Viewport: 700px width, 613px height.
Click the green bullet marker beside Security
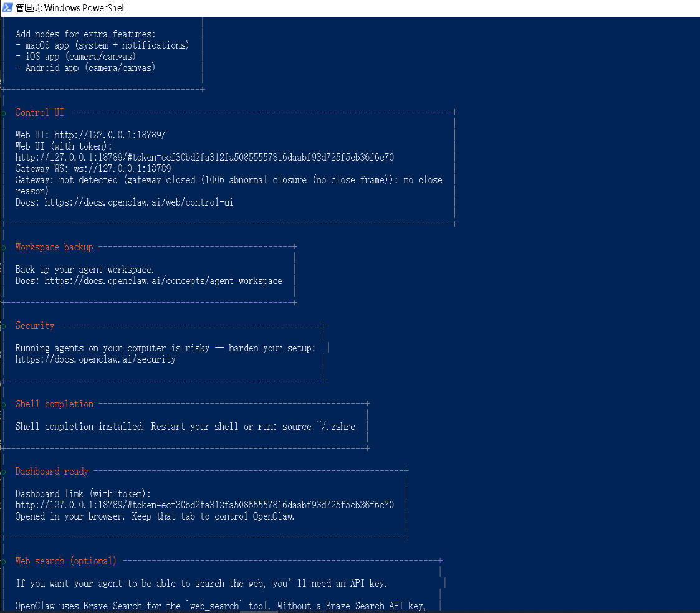click(4, 326)
